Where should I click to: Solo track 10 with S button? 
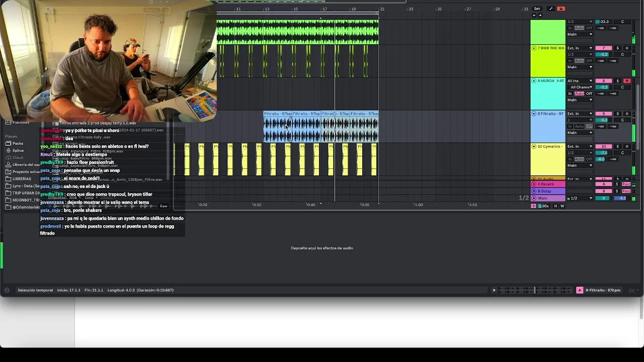(x=617, y=146)
